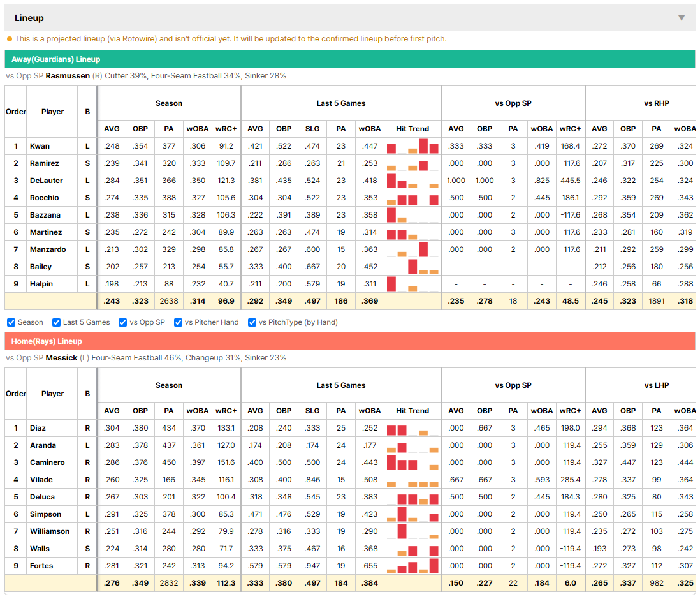Select Caminero in the Rays lineup
The height and width of the screenshot is (599, 700).
pyautogui.click(x=47, y=462)
